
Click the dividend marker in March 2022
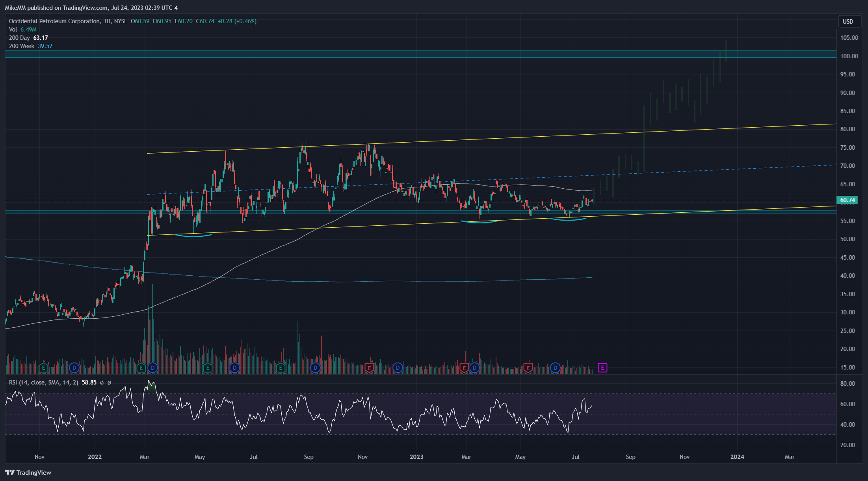(x=152, y=368)
